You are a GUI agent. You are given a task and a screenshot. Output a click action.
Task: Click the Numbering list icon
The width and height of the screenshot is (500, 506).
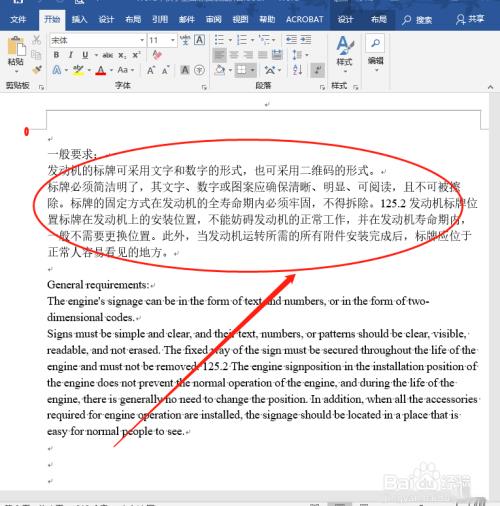pyautogui.click(x=242, y=40)
